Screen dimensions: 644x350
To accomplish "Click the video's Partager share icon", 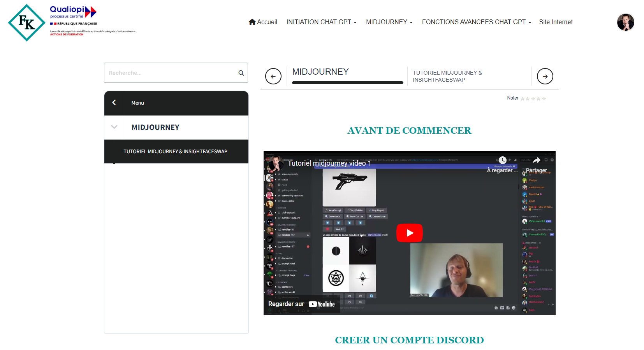I will pyautogui.click(x=537, y=161).
